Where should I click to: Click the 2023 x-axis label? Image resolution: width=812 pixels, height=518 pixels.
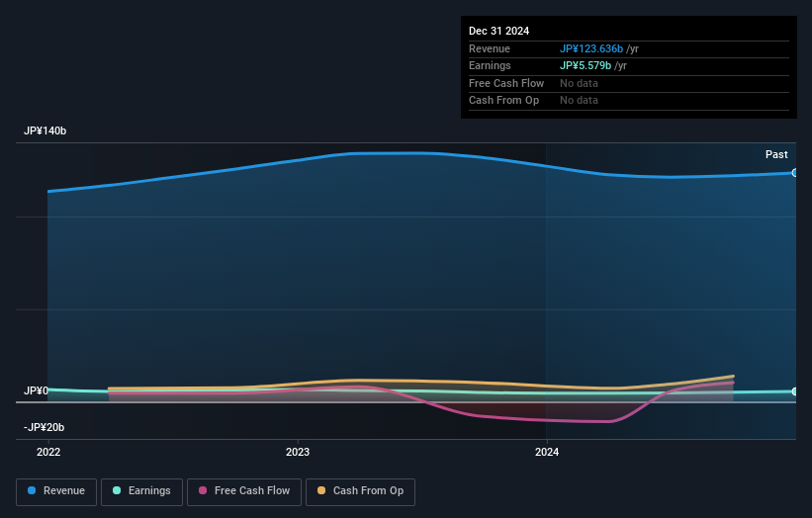(298, 453)
